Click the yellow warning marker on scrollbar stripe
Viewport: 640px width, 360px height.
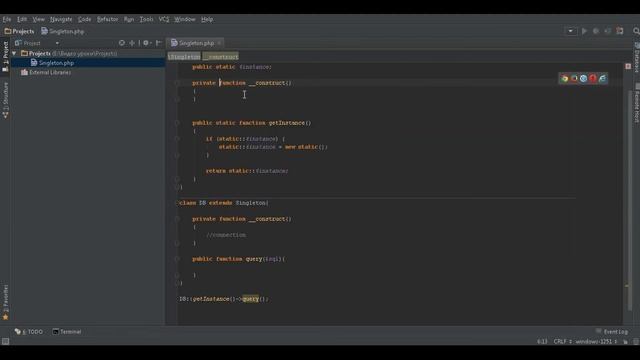(627, 286)
